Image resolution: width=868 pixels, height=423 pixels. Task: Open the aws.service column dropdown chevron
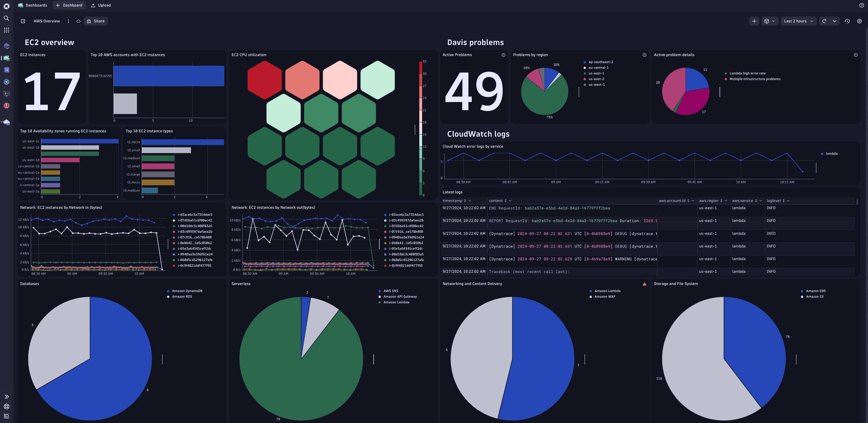coord(760,201)
